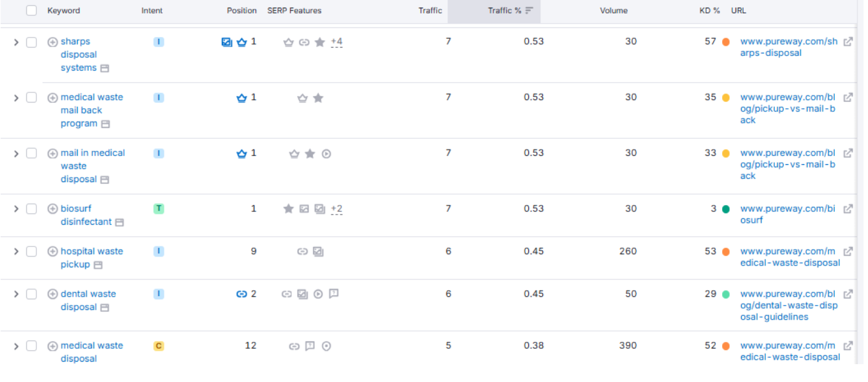Open external link icon in medical waste mail back program row
The height and width of the screenshot is (382, 868).
click(848, 97)
